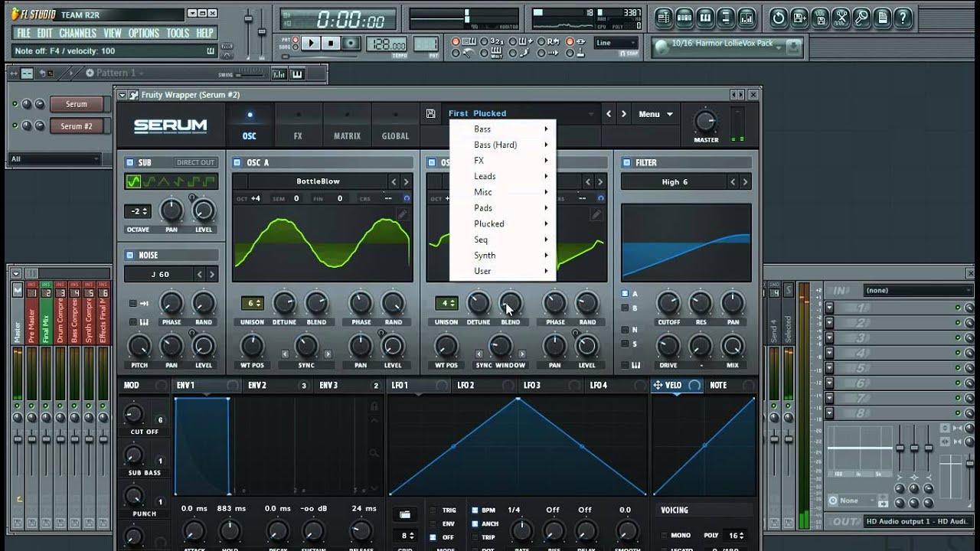980x551 pixels.
Task: Select the Serum channel button
Action: pos(76,104)
